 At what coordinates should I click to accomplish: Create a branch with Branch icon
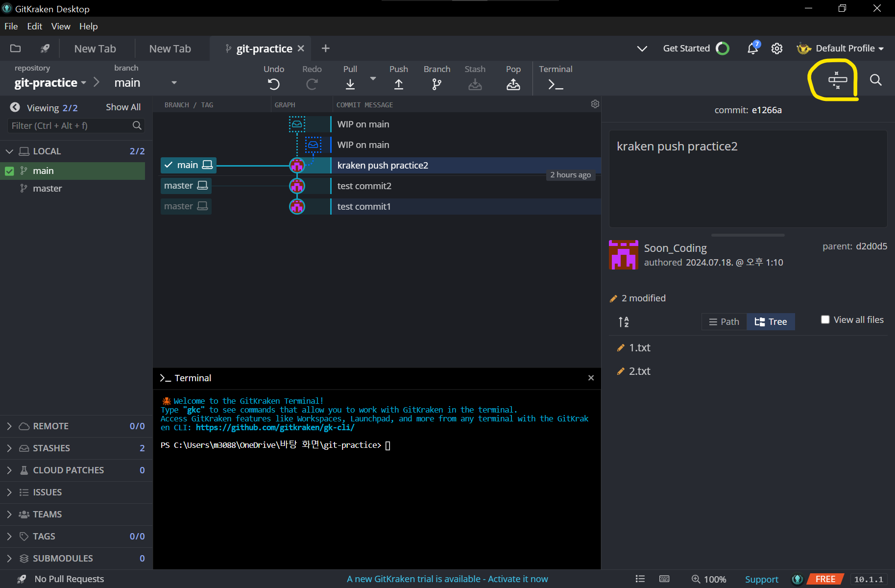(x=437, y=84)
